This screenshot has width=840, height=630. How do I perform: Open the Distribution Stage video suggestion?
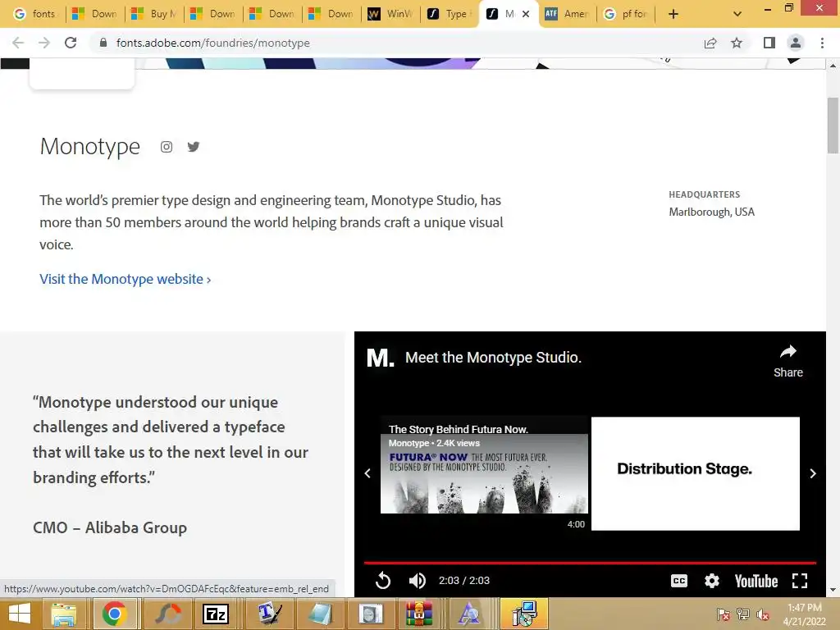point(696,473)
